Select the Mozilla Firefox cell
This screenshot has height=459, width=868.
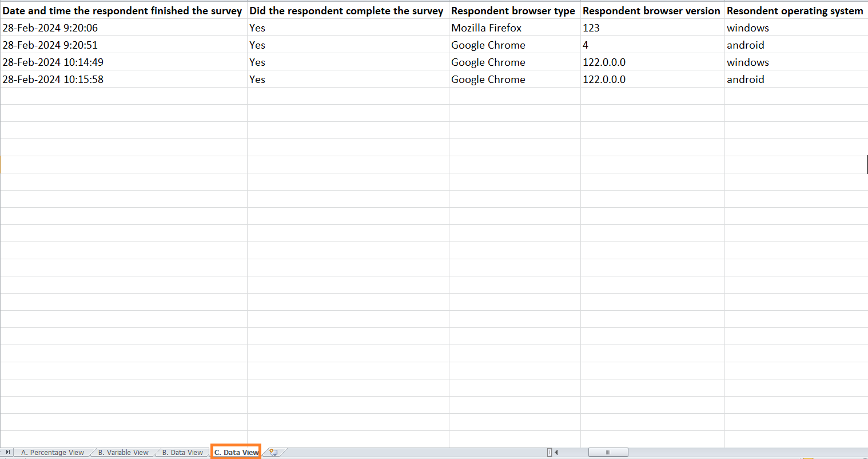pyautogui.click(x=486, y=28)
